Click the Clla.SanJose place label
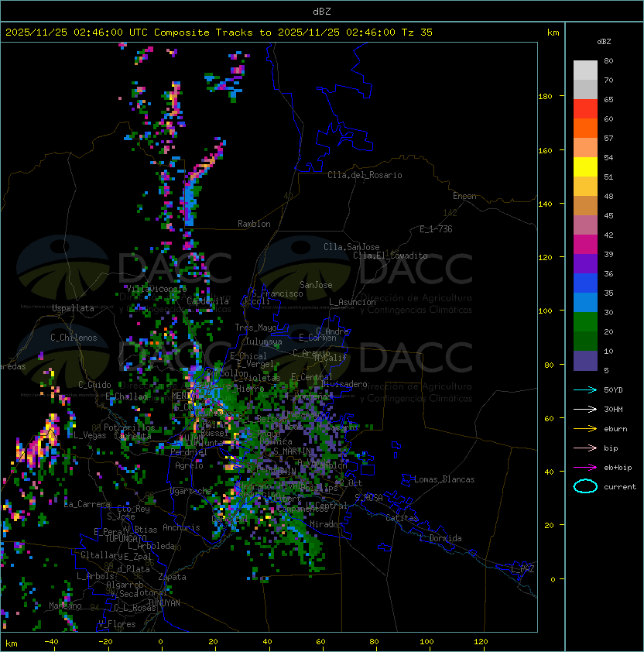Screen dimensions: 644x652 [x=351, y=247]
